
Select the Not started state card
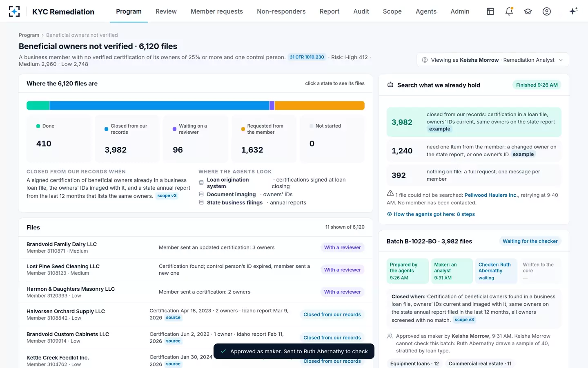point(332,139)
